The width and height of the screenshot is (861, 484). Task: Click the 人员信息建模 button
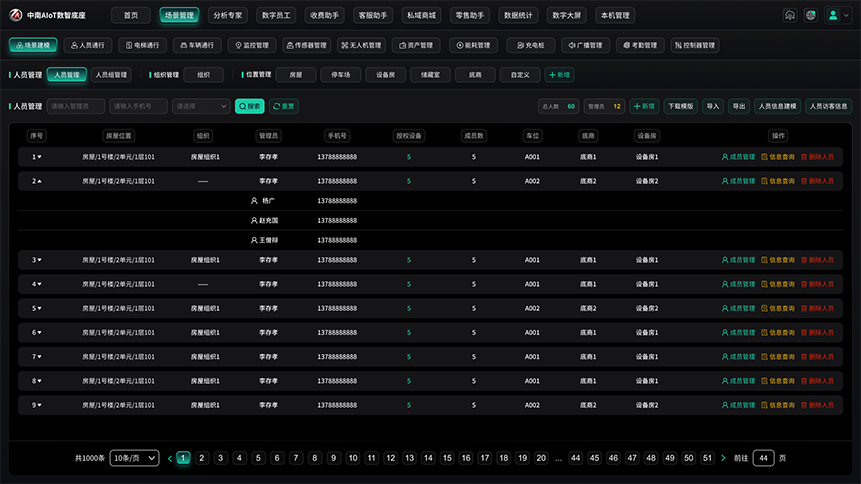[x=777, y=106]
